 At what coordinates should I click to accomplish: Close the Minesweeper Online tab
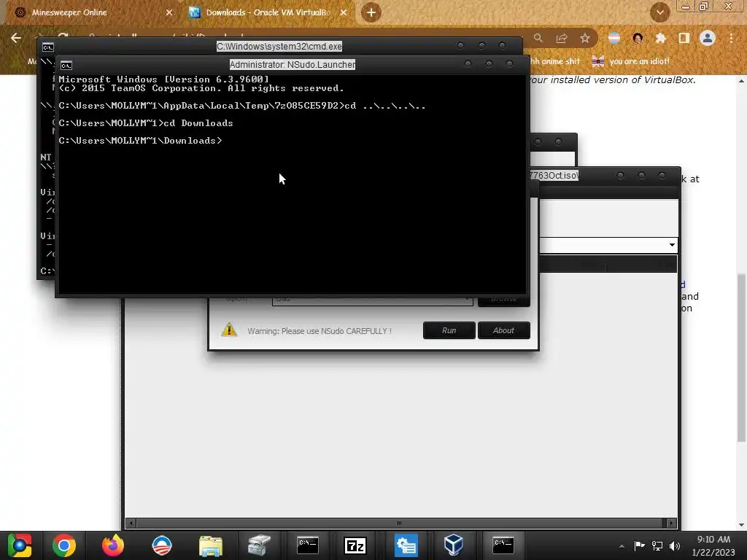coord(169,12)
